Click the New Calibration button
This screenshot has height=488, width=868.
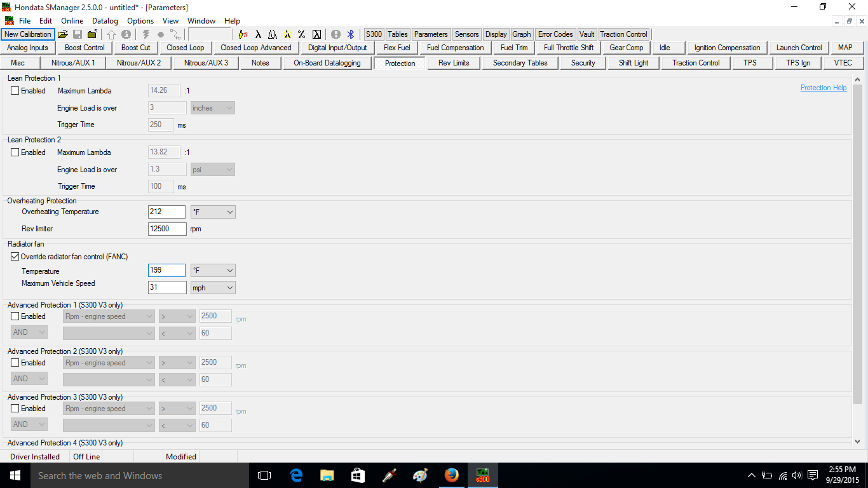27,34
